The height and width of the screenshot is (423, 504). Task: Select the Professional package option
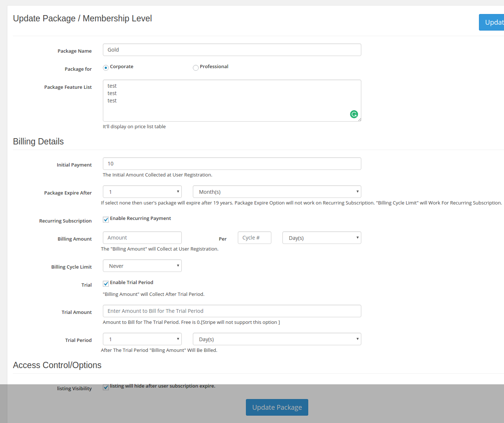(x=196, y=67)
